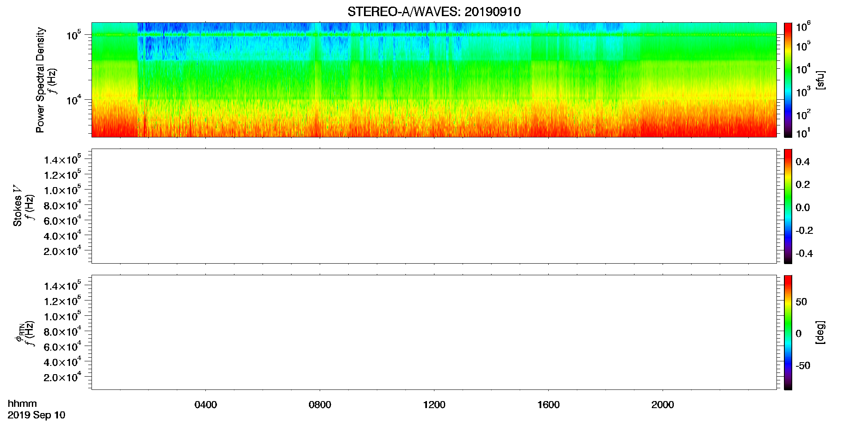Click the 2000 time tick label

[x=663, y=405]
